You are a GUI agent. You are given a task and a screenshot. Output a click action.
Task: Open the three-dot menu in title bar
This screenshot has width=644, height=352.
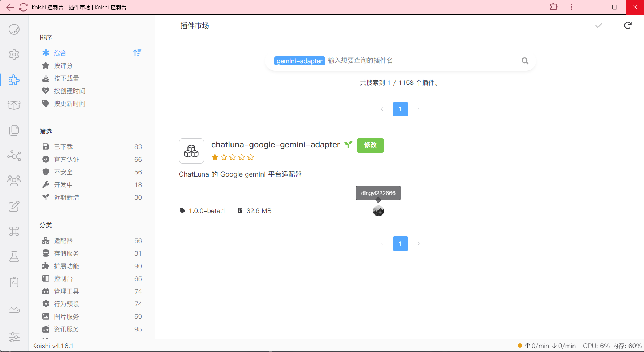tap(571, 7)
